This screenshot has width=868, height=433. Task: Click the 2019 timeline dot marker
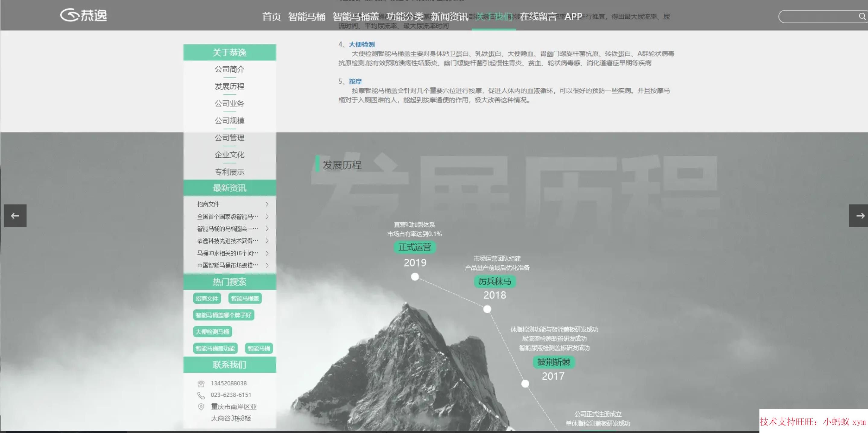[x=415, y=277]
